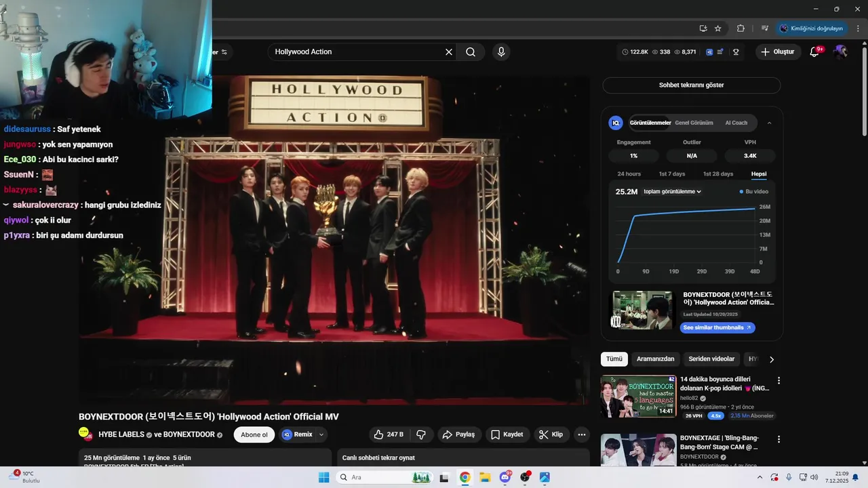Viewport: 868px width, 488px height.
Task: Expand the Remix dropdown arrow
Action: (321, 434)
